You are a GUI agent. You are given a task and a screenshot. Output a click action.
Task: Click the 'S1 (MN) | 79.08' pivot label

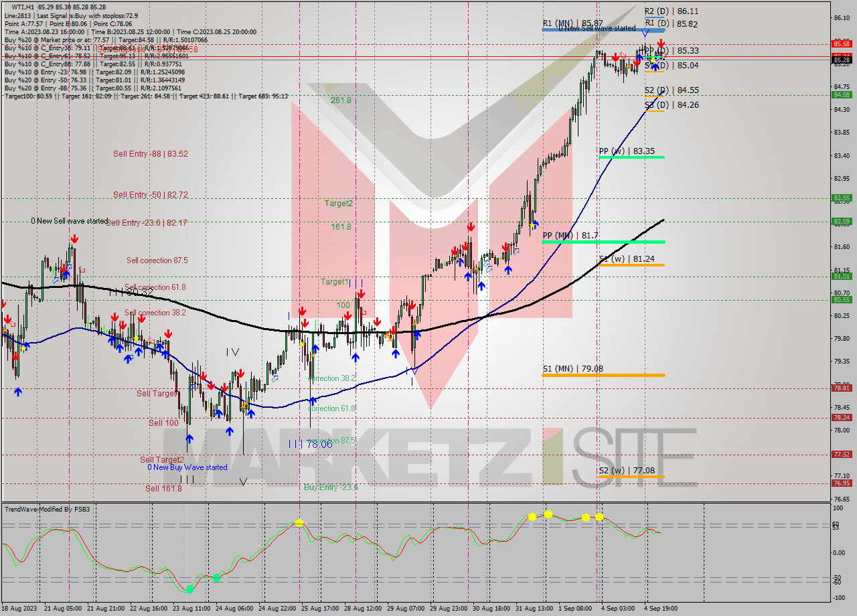[572, 369]
